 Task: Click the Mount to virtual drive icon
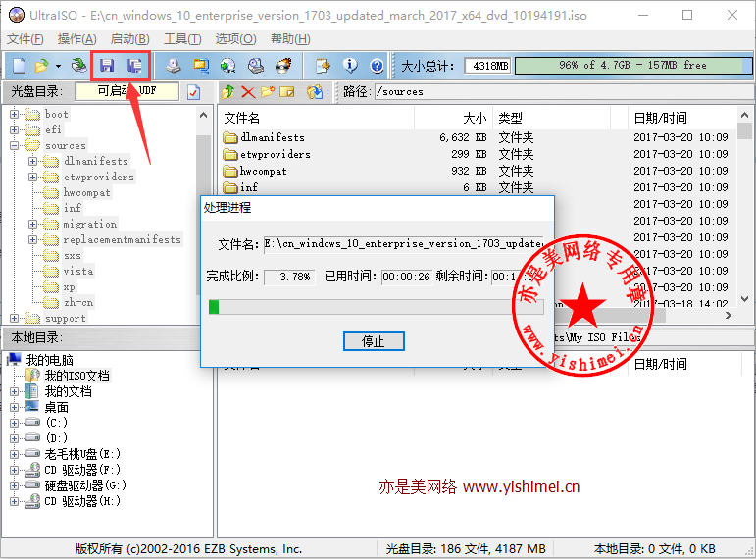256,65
